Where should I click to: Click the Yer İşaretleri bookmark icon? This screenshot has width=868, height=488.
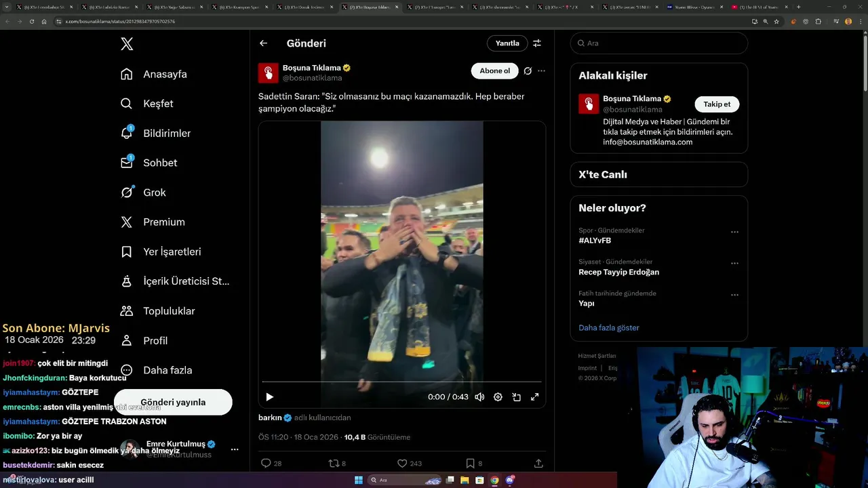tap(127, 251)
